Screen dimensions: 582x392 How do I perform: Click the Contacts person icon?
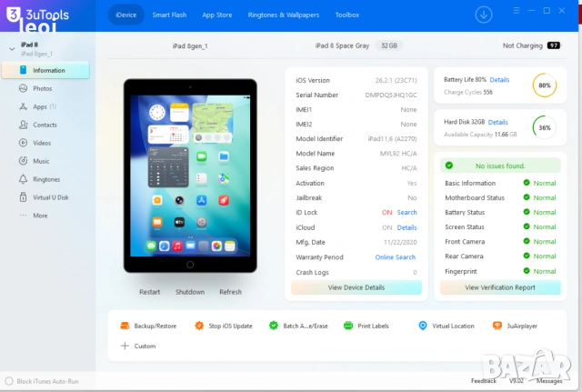point(23,125)
